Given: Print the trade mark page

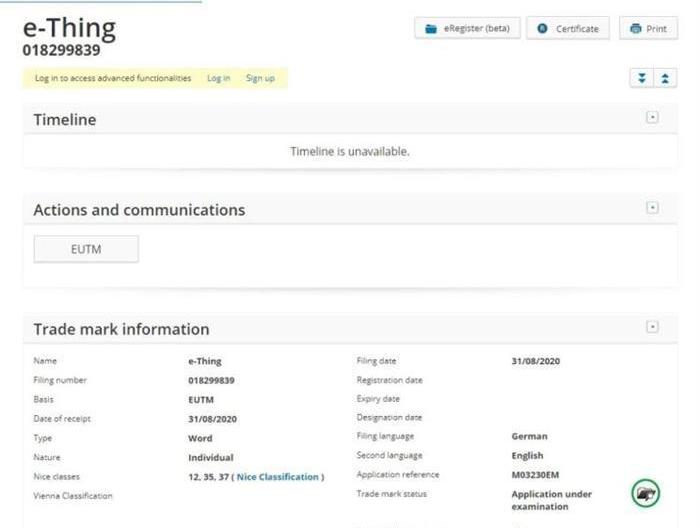Looking at the screenshot, I should coord(647,28).
